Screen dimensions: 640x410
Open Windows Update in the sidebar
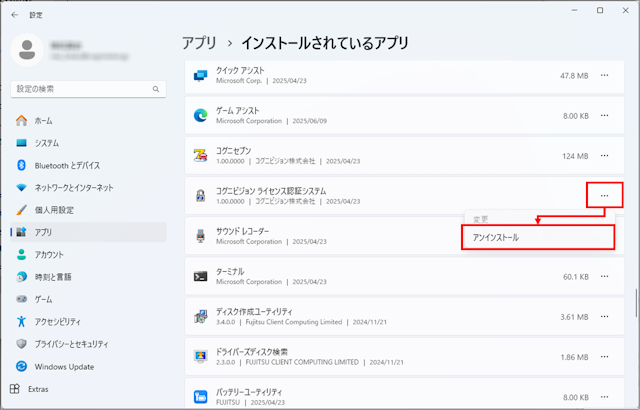pyautogui.click(x=88, y=366)
